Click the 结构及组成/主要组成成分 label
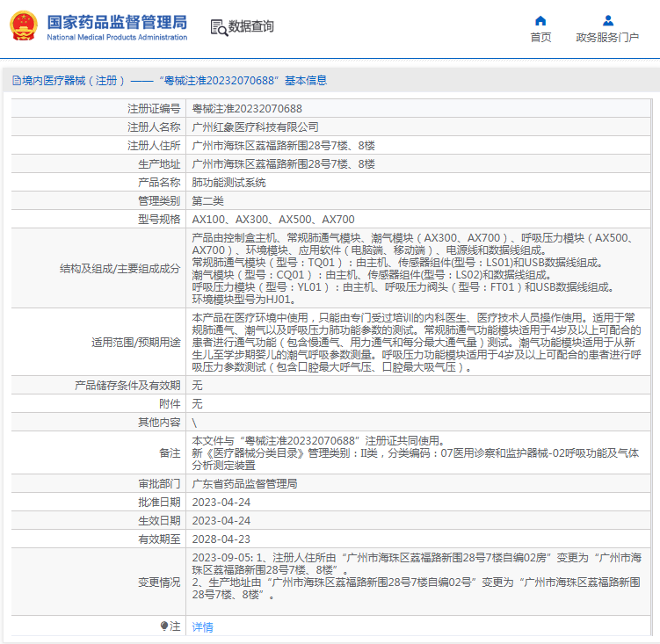660x644 pixels. pyautogui.click(x=120, y=269)
